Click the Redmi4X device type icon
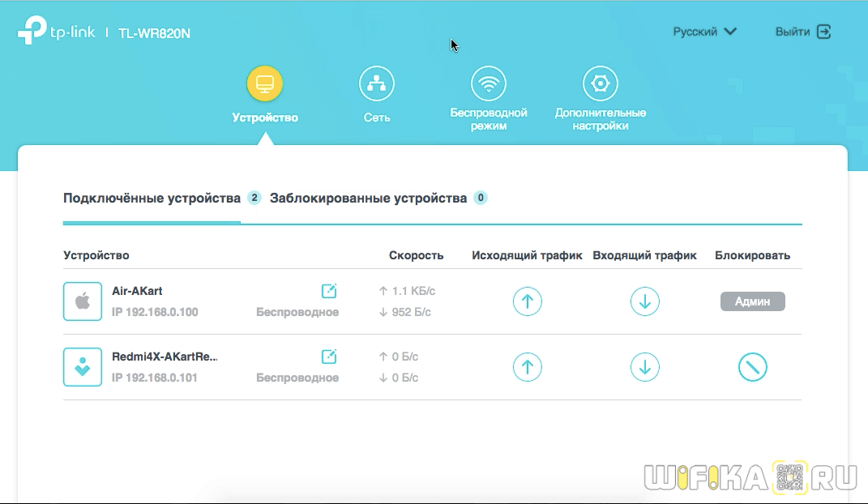Image resolution: width=868 pixels, height=504 pixels. (x=83, y=367)
